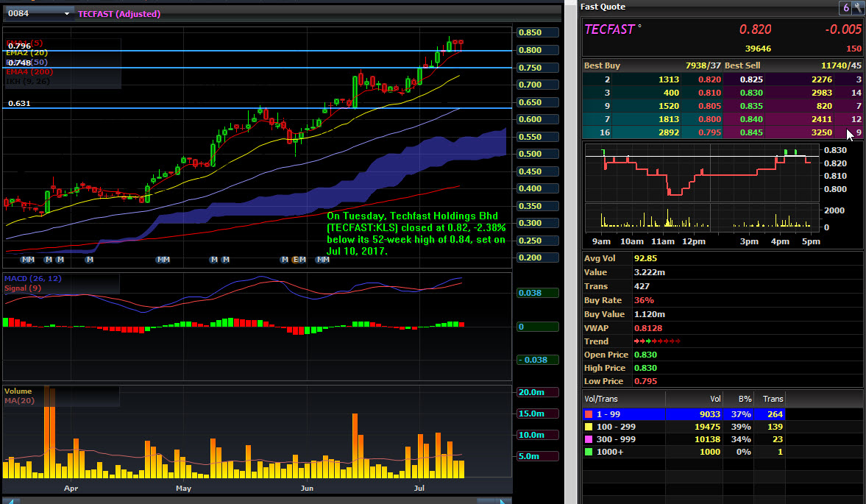Click the Trans column header in bottom table
This screenshot has height=504, width=866.
tap(773, 399)
